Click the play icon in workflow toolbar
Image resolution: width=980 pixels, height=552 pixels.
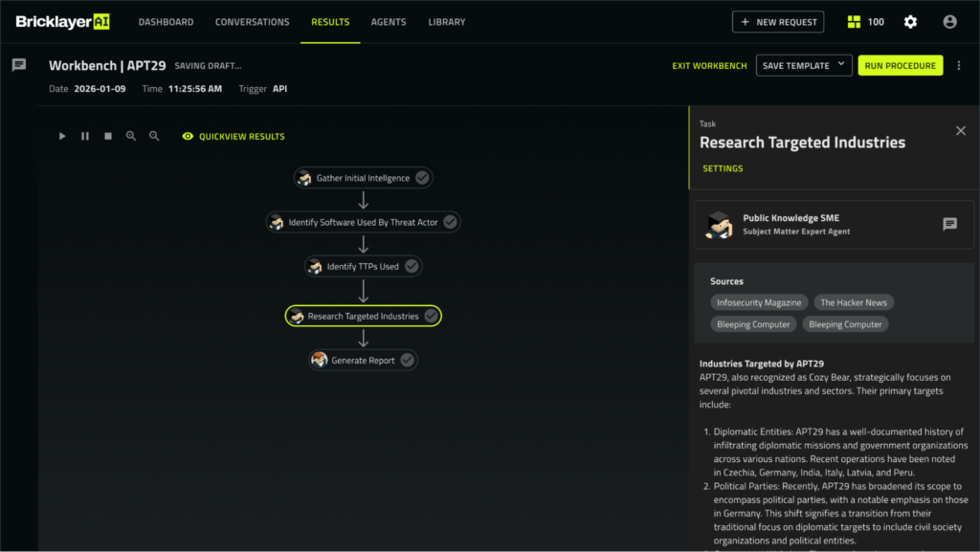(x=62, y=137)
